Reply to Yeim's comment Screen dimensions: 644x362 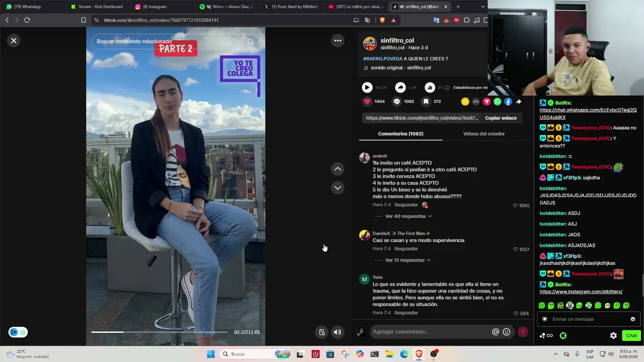pyautogui.click(x=406, y=313)
